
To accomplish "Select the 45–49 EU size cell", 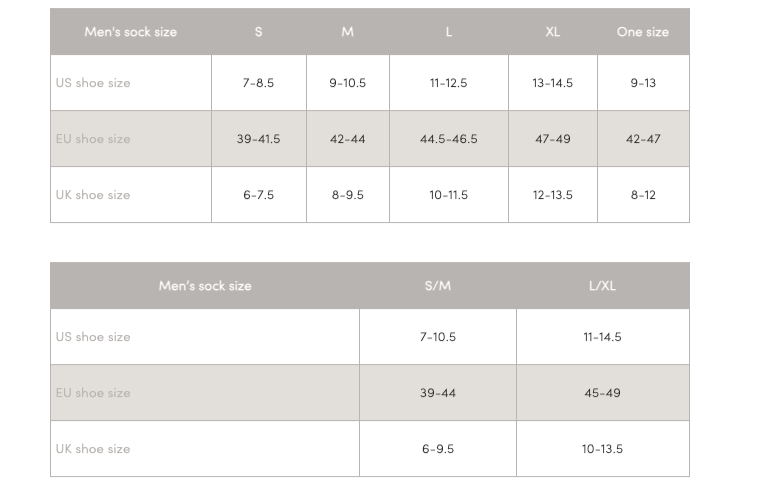I will coord(602,393).
